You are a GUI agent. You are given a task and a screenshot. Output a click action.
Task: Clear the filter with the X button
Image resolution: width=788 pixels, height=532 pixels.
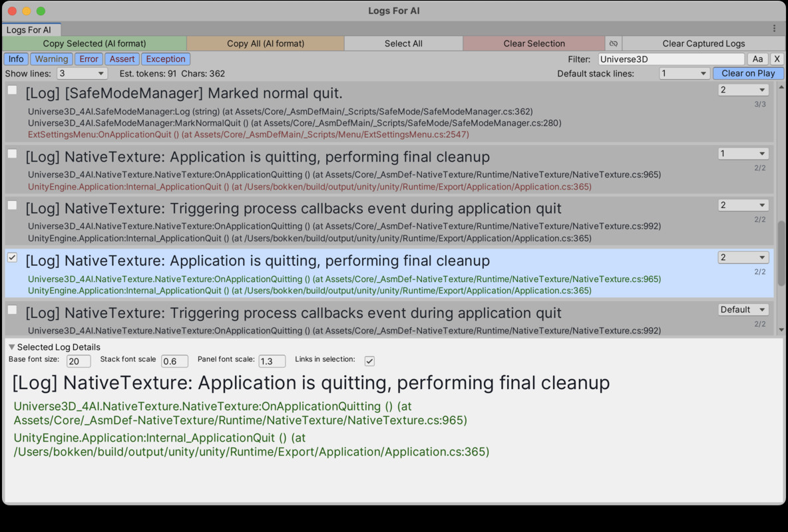pyautogui.click(x=777, y=59)
